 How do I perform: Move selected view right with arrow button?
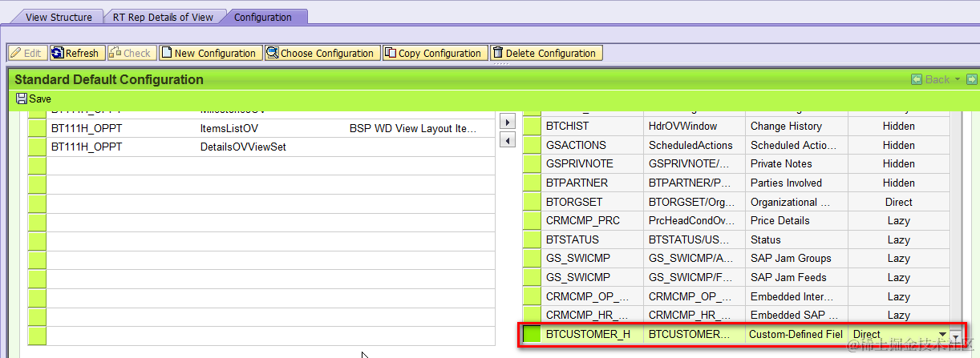pyautogui.click(x=506, y=122)
